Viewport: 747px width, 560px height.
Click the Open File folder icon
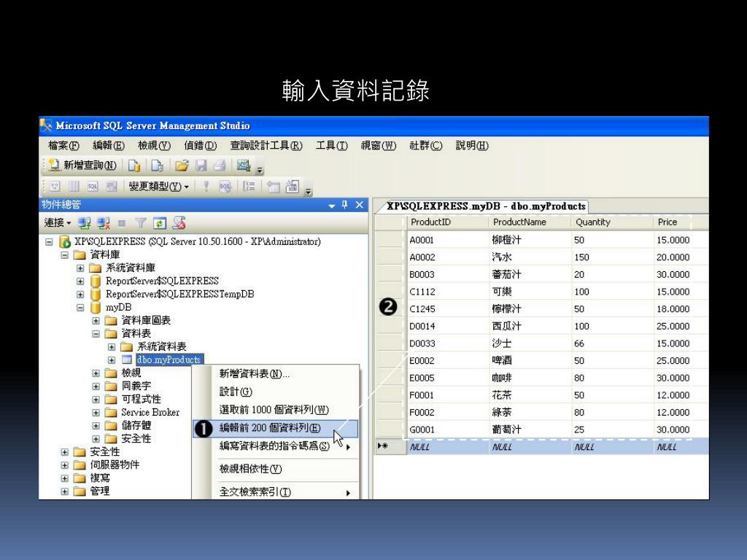[x=182, y=166]
